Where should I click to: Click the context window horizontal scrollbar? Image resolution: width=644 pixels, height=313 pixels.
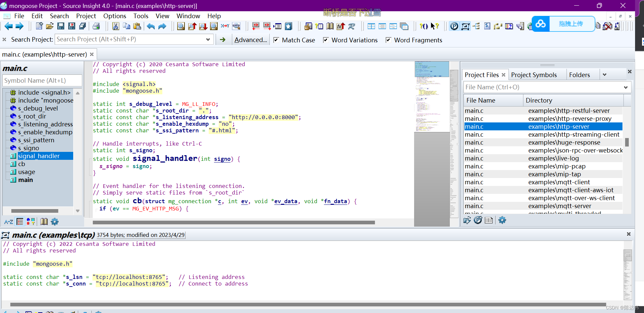pos(308,305)
